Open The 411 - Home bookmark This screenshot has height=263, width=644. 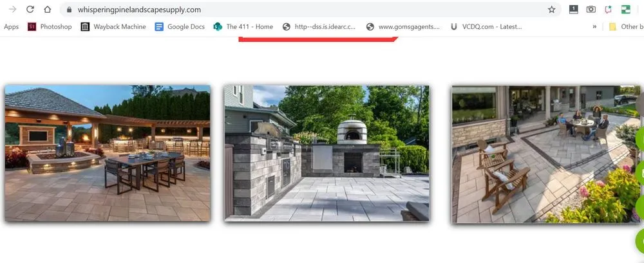[x=243, y=27]
